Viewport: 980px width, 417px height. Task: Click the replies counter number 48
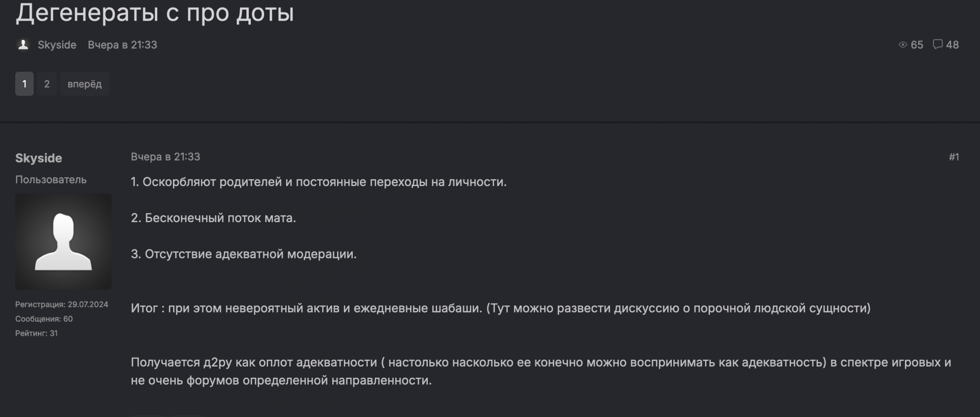click(952, 45)
